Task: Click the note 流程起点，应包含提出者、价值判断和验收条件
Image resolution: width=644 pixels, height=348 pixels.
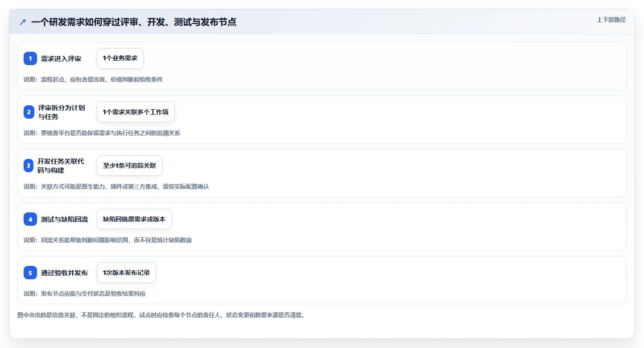Action: click(x=93, y=79)
